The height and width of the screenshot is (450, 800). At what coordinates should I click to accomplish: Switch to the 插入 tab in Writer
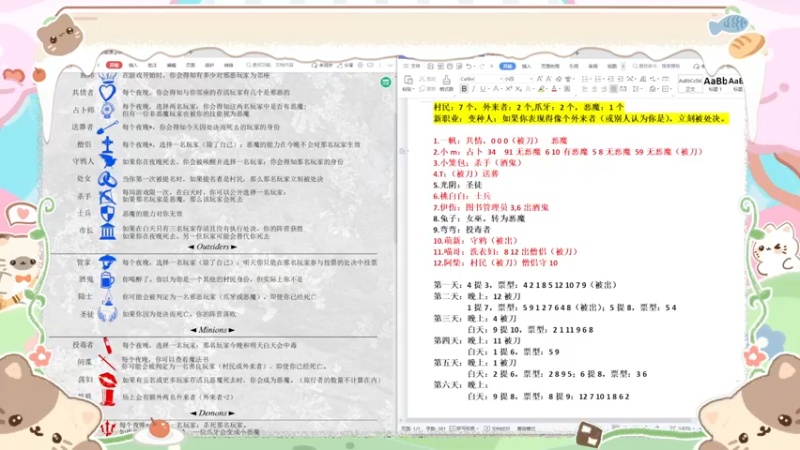coord(527,66)
